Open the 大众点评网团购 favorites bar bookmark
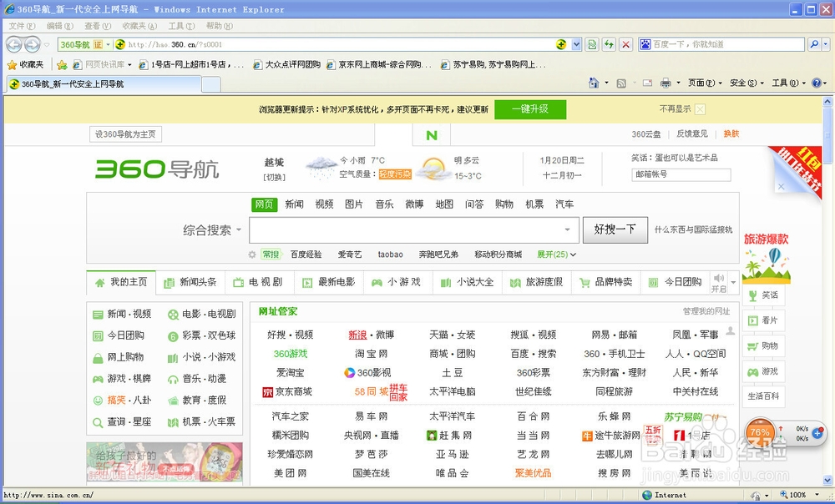 coord(287,65)
